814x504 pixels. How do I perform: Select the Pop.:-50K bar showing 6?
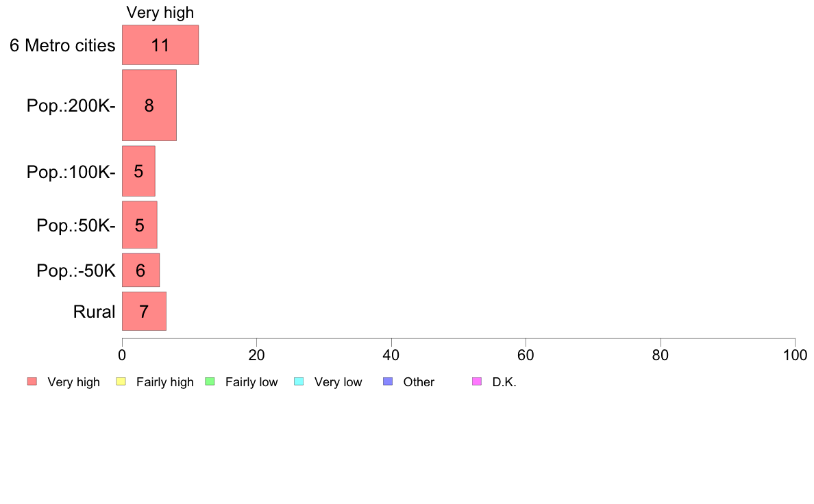coord(140,270)
